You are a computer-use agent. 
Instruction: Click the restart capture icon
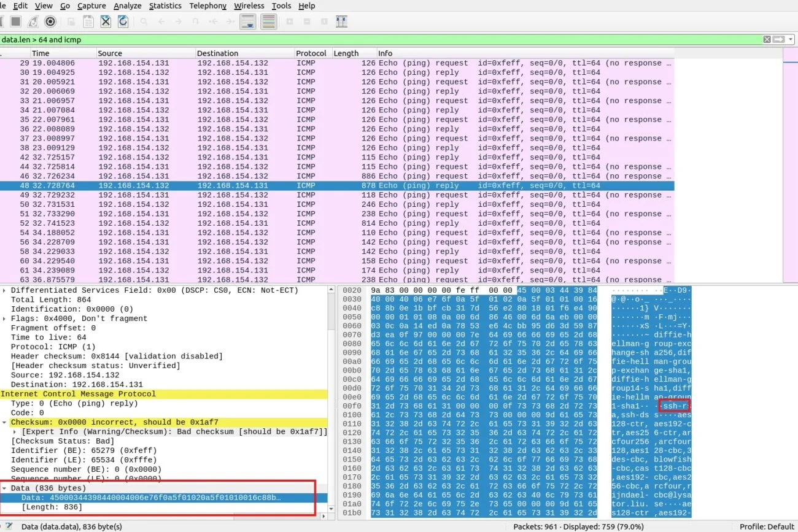click(33, 21)
